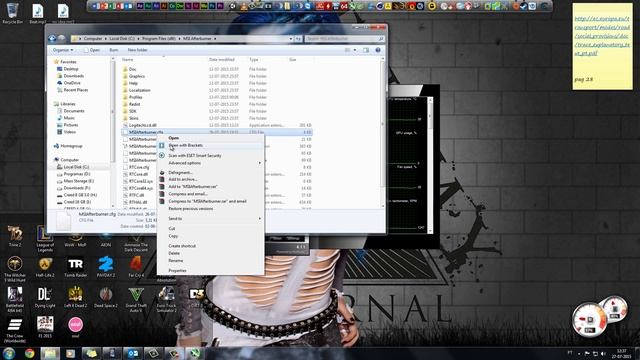Click the Explorer back arrow button
Viewport: 640px width, 360px height.
52,38
